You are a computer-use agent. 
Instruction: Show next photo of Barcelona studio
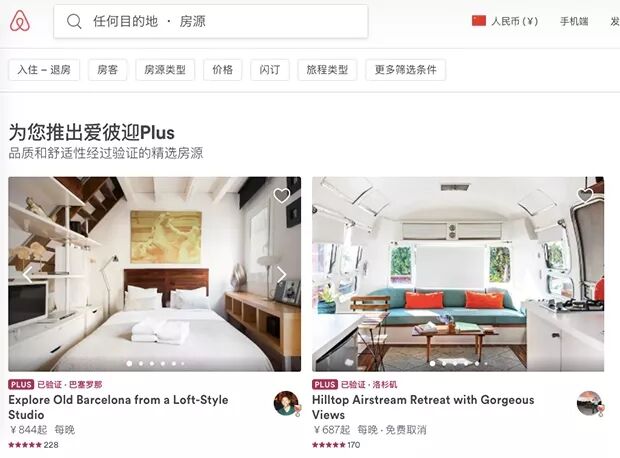[x=281, y=274]
